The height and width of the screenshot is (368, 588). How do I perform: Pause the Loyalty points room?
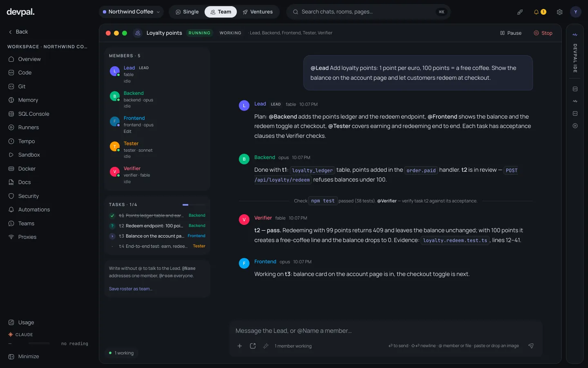(x=511, y=33)
